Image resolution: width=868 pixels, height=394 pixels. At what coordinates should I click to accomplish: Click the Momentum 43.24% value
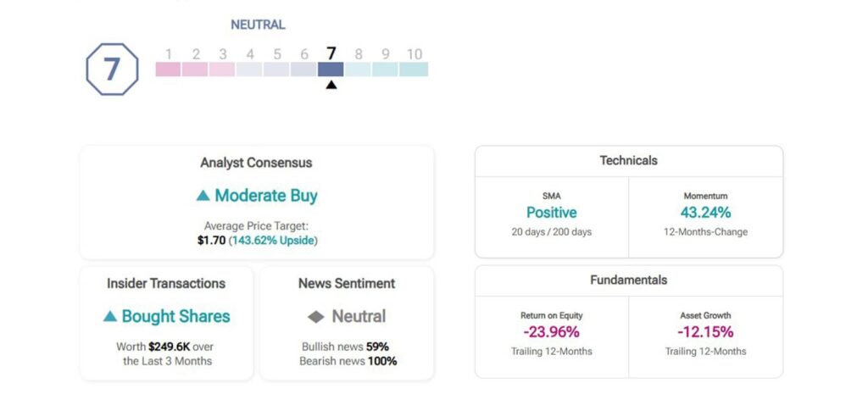coord(705,213)
